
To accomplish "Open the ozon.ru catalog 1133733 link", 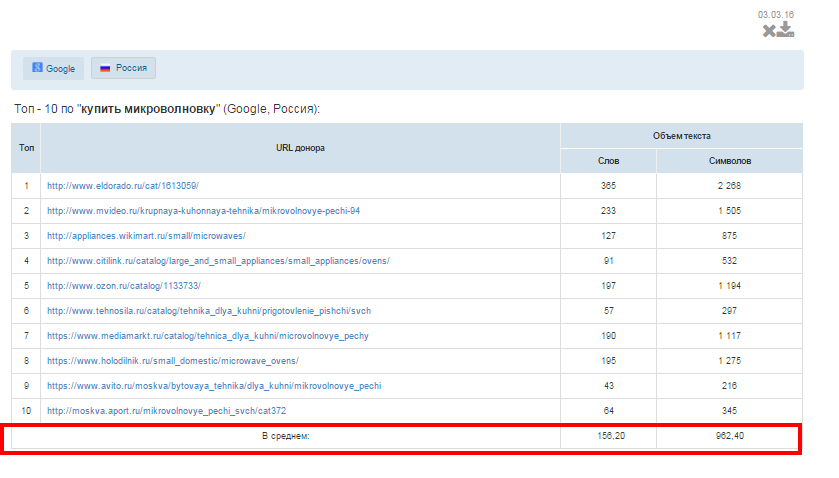I will point(124,286).
